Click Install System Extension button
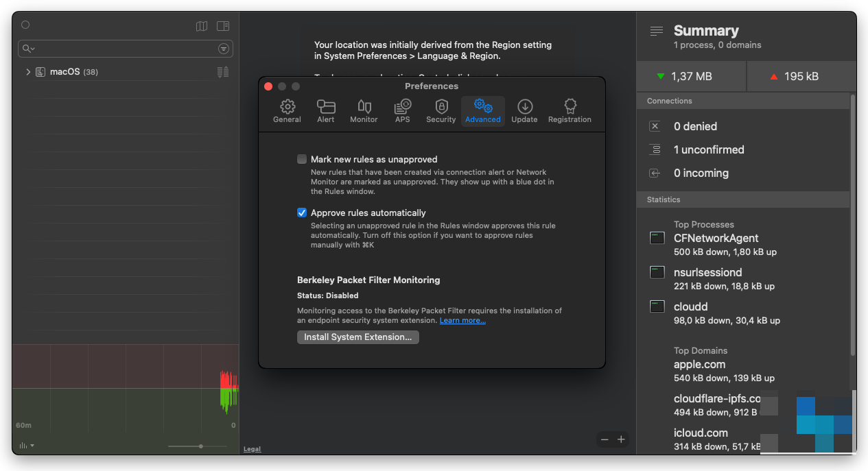Screen dimensions: 868x471 coord(357,337)
